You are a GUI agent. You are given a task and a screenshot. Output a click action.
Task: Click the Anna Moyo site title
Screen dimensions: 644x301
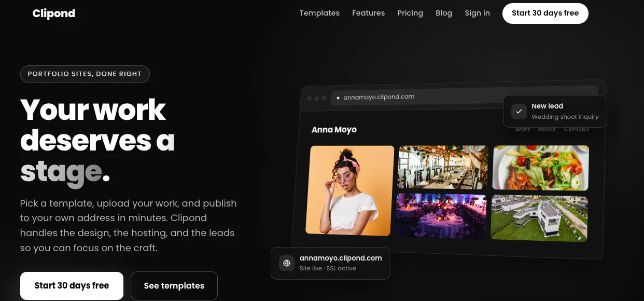tap(334, 130)
